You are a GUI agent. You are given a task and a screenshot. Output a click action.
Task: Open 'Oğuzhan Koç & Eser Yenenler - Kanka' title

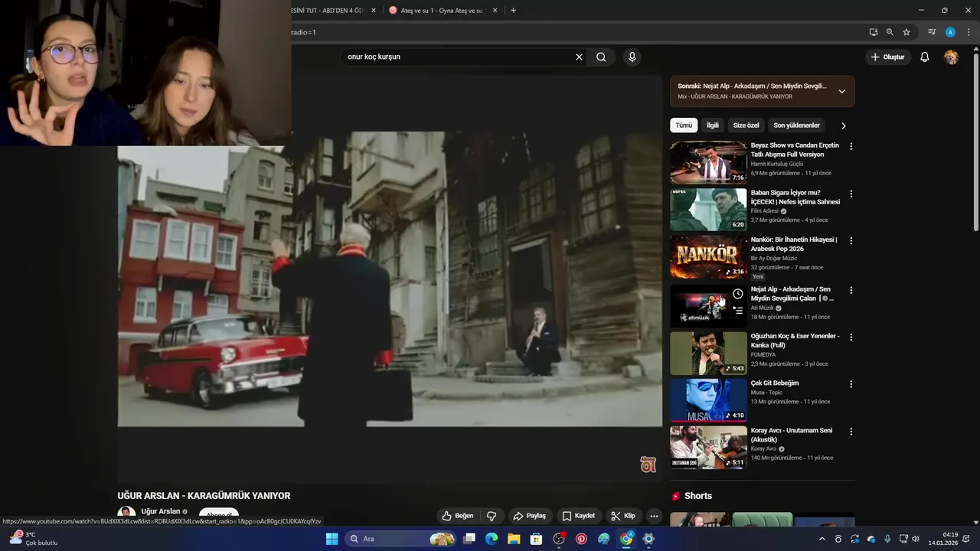pyautogui.click(x=795, y=341)
